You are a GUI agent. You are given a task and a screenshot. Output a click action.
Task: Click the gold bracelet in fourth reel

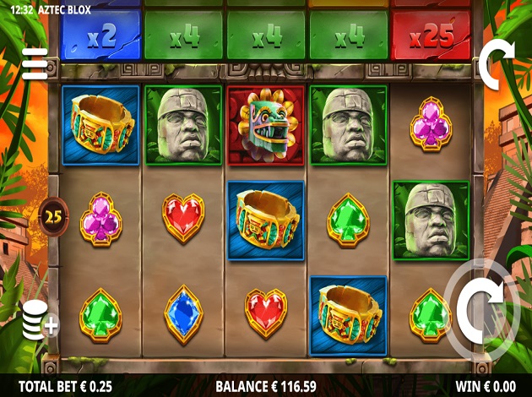349,316
